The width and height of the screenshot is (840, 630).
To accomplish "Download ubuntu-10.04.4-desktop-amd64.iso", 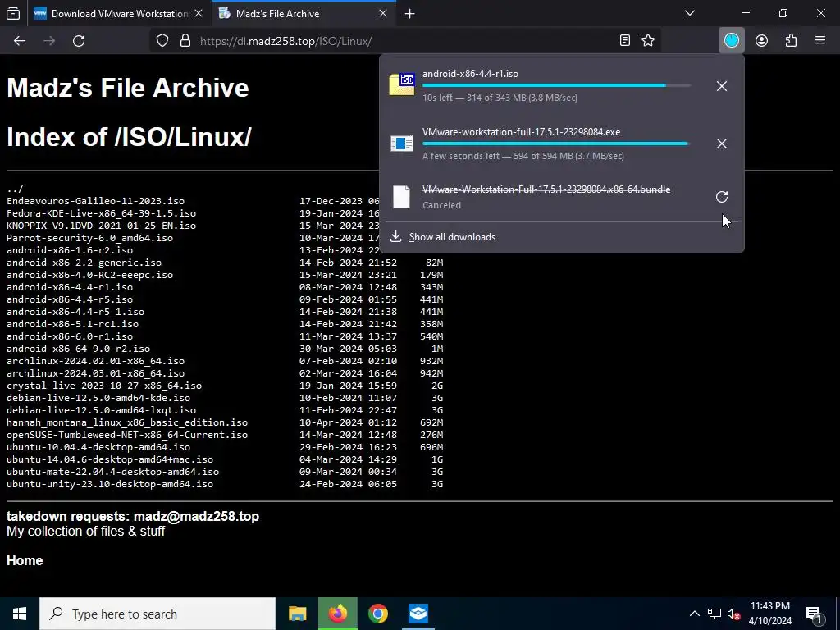I will (98, 447).
